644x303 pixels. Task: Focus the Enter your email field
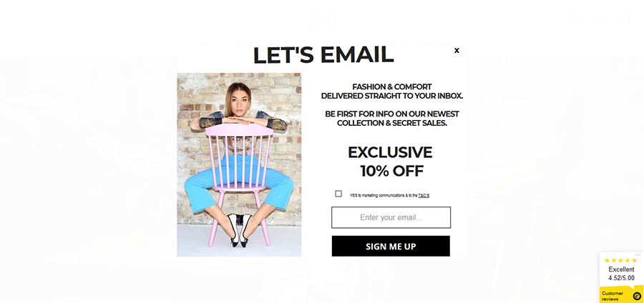tap(391, 217)
